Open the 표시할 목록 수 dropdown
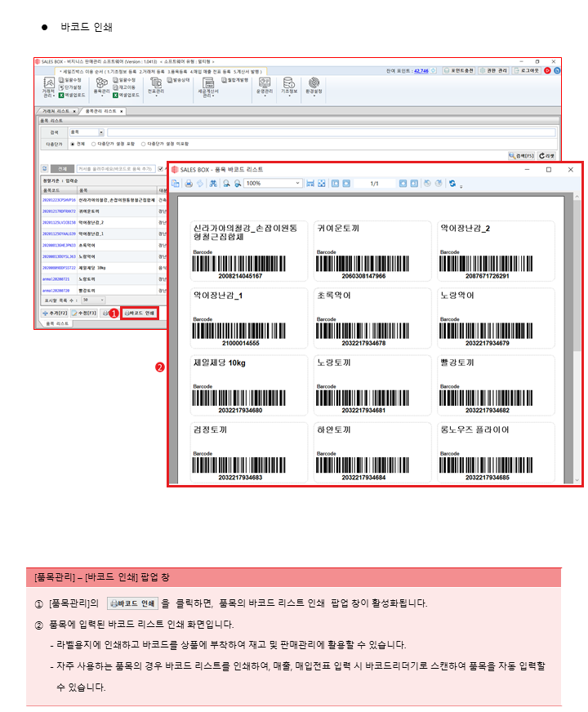588x712 pixels. pyautogui.click(x=94, y=300)
